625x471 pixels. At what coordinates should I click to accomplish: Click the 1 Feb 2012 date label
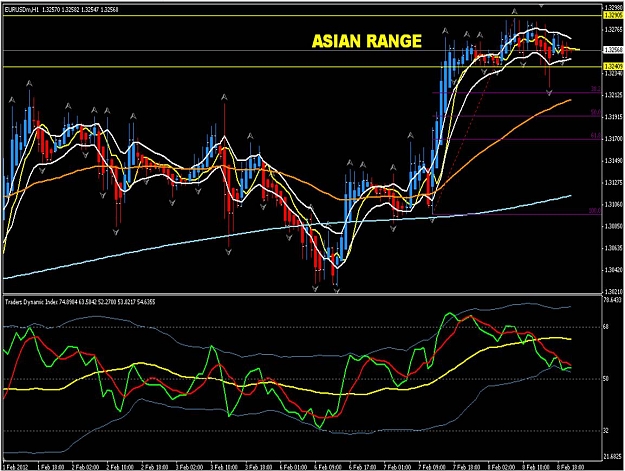tap(16, 467)
